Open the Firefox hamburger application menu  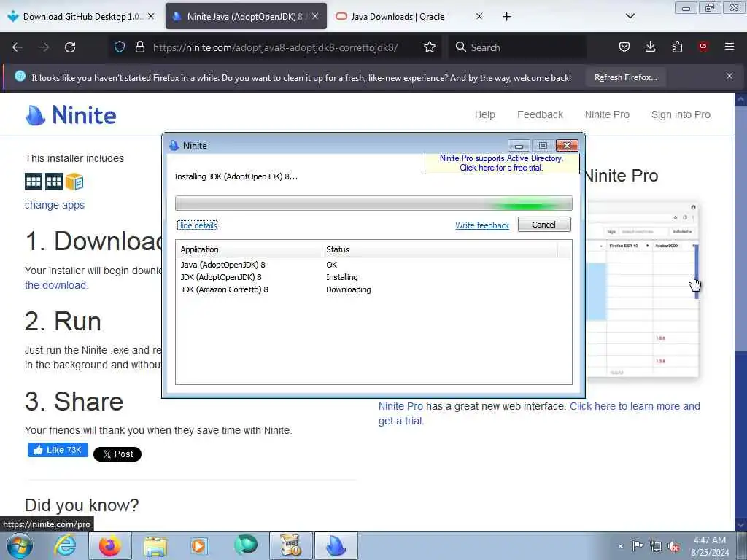(x=729, y=47)
